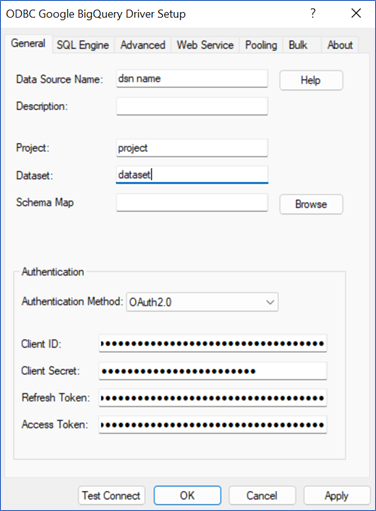Click the question mark help icon

[x=313, y=14]
